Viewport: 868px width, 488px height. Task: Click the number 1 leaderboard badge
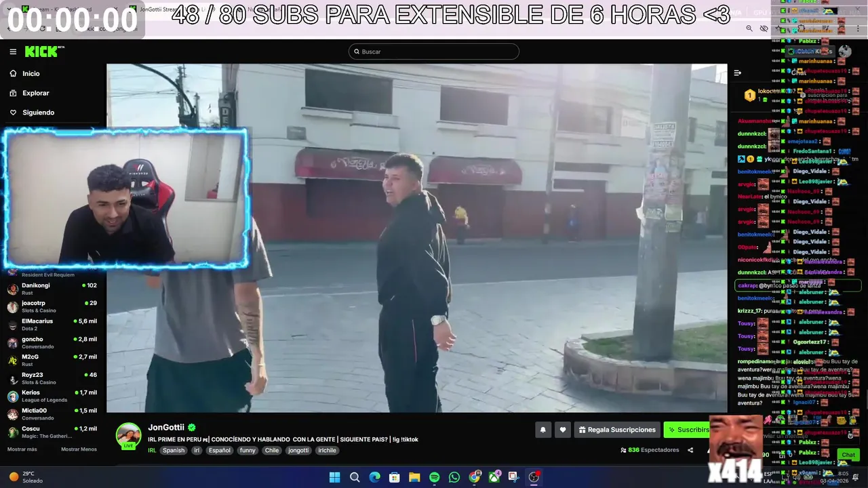pos(749,96)
